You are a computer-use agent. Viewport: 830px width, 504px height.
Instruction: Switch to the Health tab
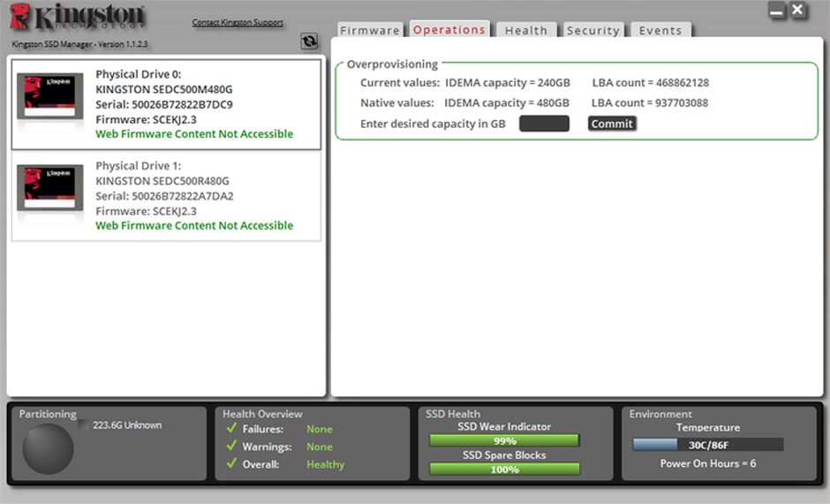[525, 30]
